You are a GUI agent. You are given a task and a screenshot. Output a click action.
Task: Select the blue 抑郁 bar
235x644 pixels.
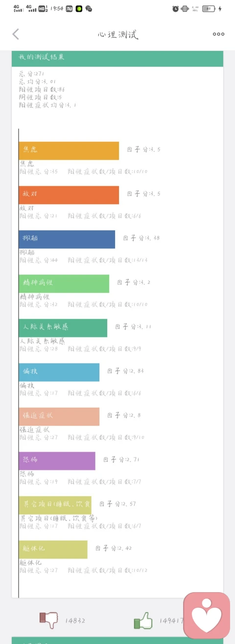tap(67, 239)
